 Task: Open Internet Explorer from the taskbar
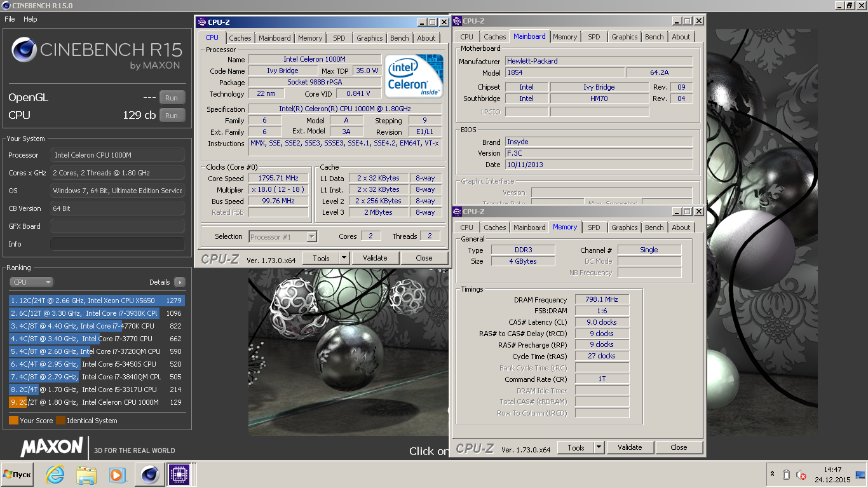point(55,474)
